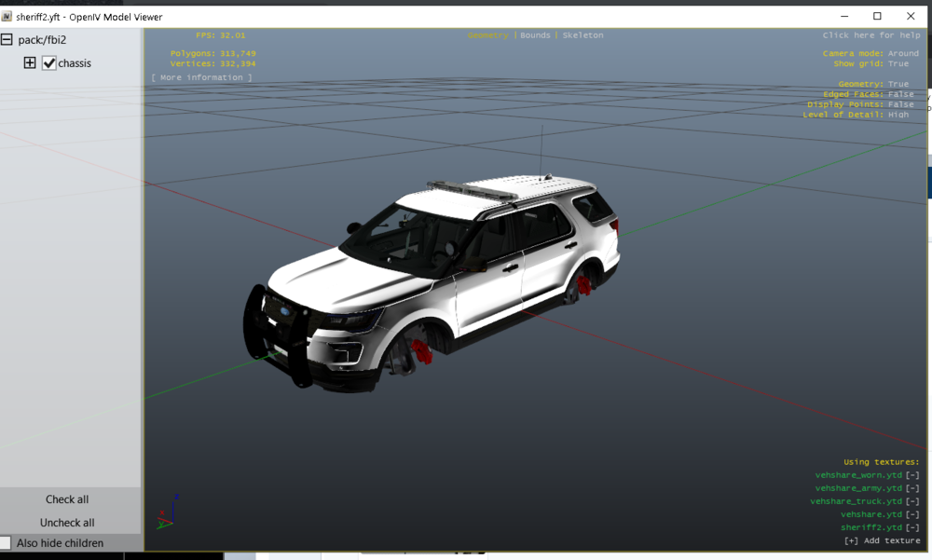Open the More information panel

pos(201,77)
